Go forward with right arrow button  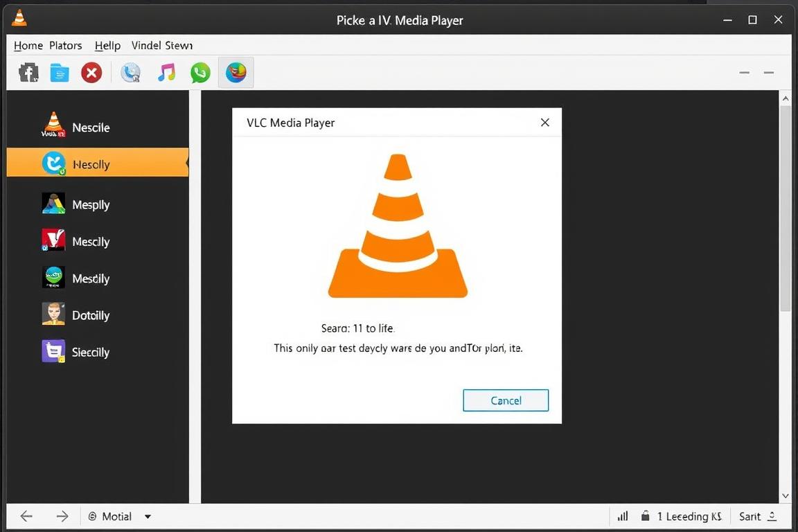click(x=62, y=516)
